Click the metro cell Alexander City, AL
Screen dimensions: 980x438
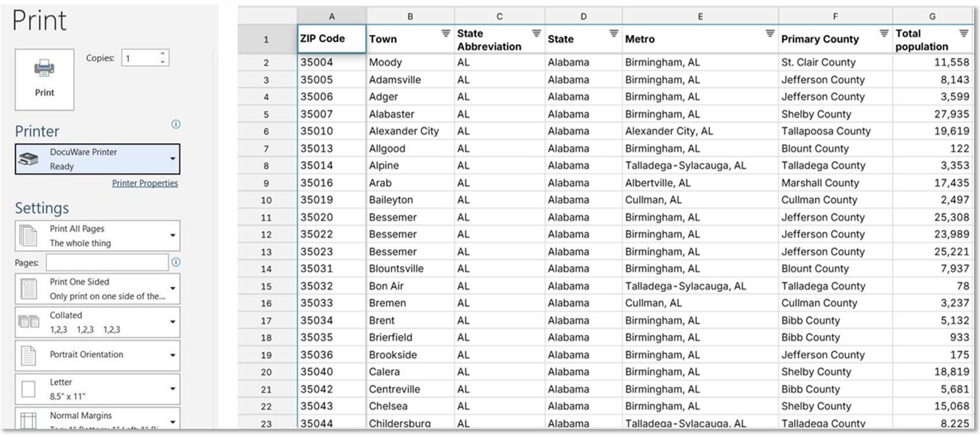point(700,131)
